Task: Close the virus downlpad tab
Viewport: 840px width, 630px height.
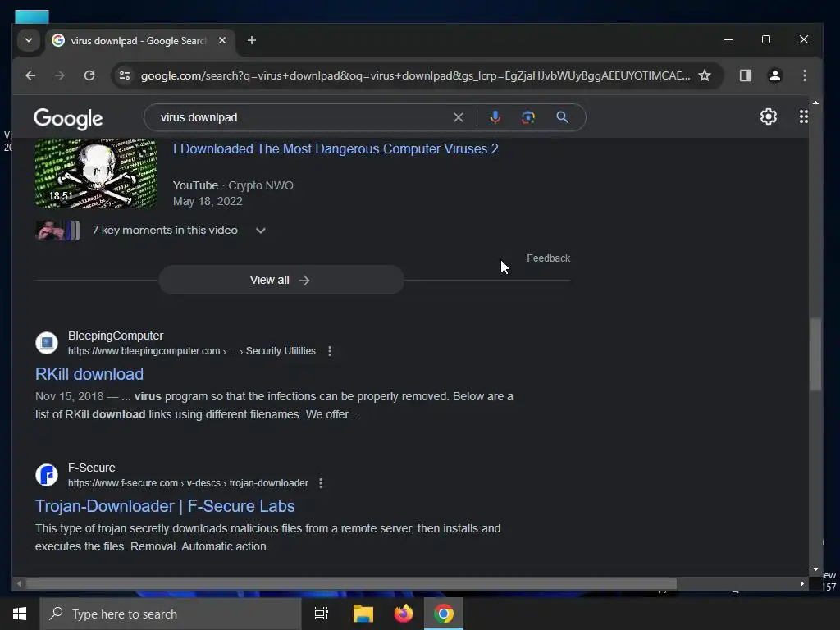Action: pos(222,40)
